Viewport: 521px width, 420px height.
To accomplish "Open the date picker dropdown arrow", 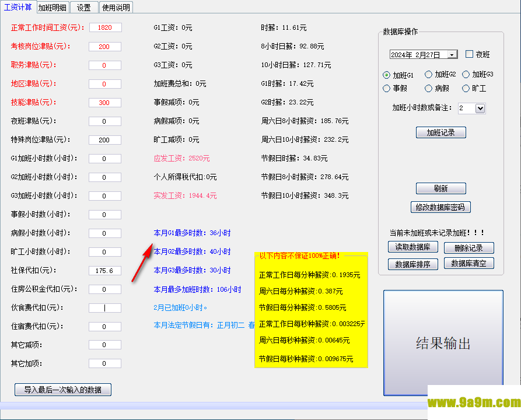I will coord(452,54).
